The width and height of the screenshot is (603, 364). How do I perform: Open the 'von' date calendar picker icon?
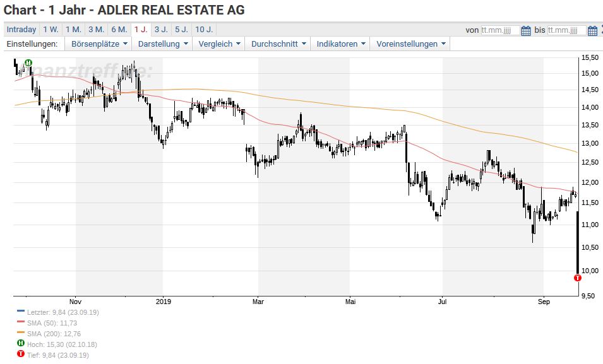(x=526, y=31)
